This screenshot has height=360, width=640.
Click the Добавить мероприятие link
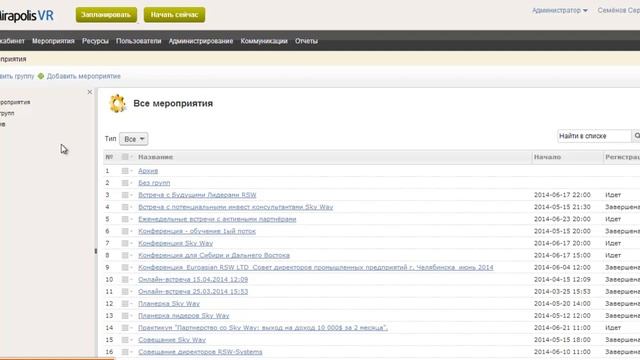[83, 76]
